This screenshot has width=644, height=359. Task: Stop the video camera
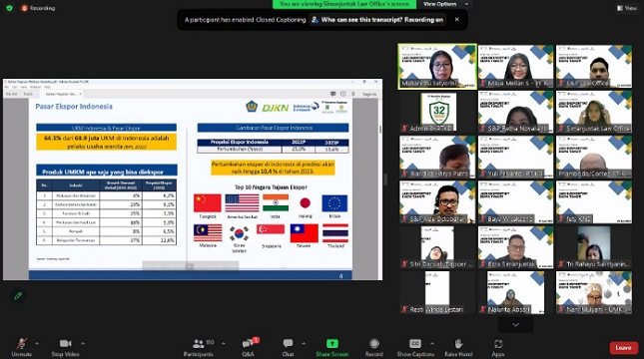[65, 347]
